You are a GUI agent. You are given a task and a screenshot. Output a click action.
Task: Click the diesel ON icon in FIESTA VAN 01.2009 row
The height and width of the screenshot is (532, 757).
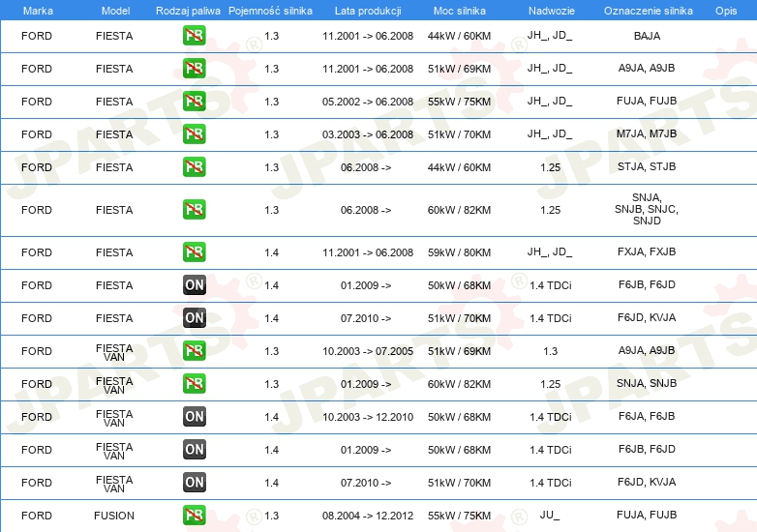pos(194,449)
